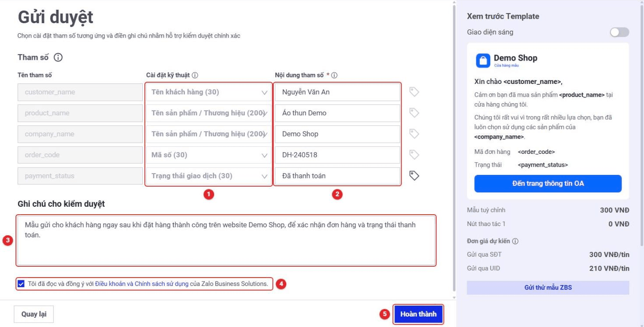Click the tag icon beside Nguyễn Văn An

click(414, 92)
